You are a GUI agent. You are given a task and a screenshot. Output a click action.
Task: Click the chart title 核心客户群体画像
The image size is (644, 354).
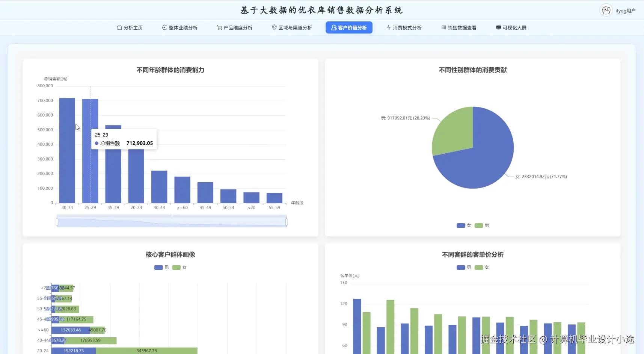(x=170, y=255)
